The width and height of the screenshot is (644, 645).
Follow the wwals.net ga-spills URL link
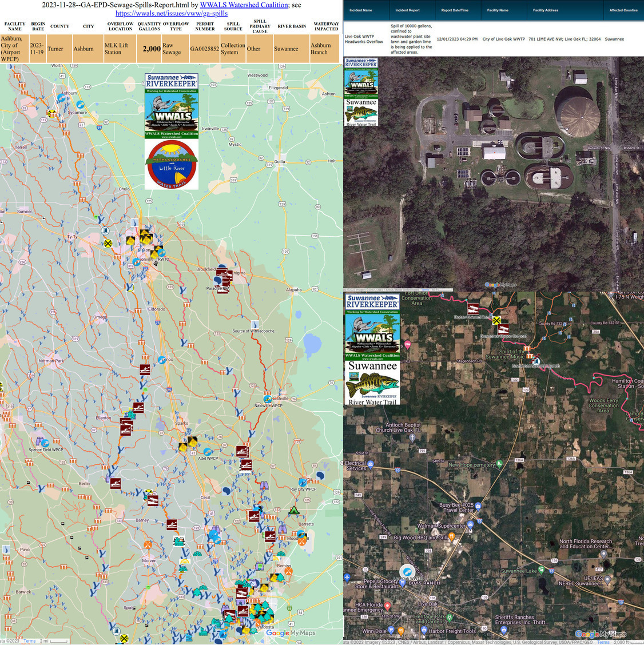(172, 13)
